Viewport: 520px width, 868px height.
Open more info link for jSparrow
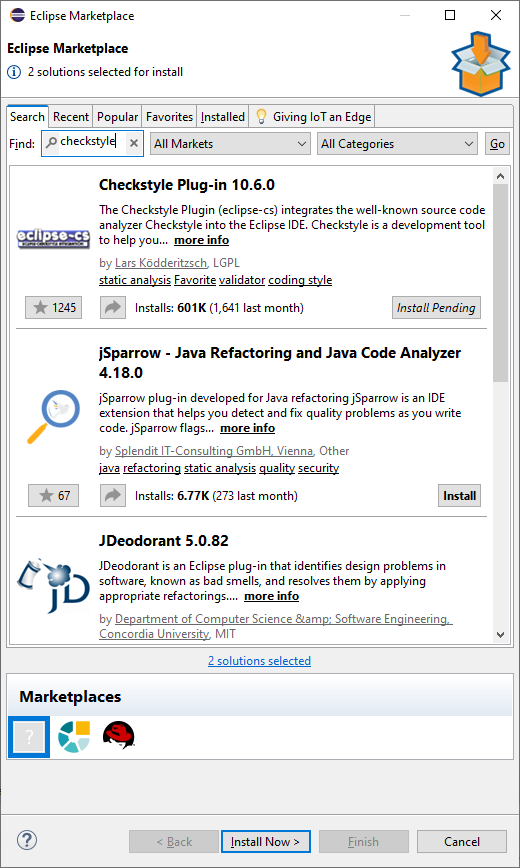pos(248,428)
